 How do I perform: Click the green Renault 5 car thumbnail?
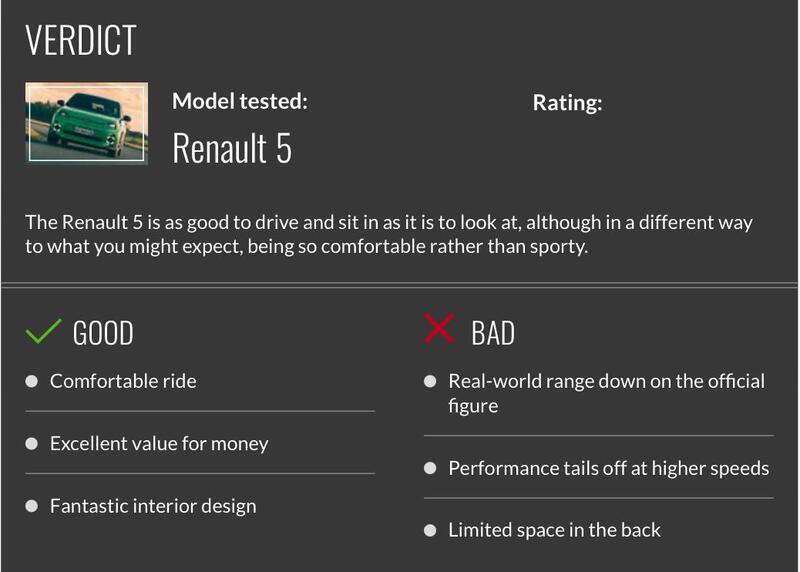click(x=87, y=123)
